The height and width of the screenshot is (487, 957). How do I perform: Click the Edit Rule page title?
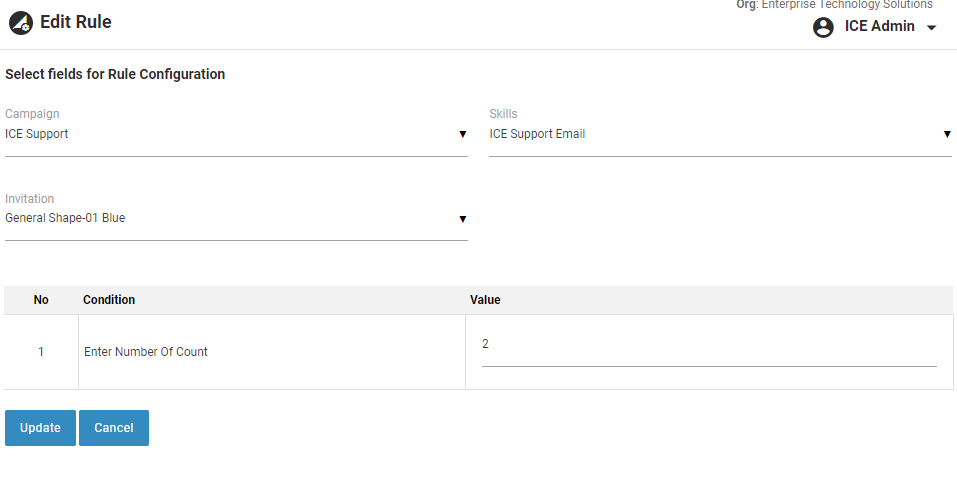(x=76, y=22)
